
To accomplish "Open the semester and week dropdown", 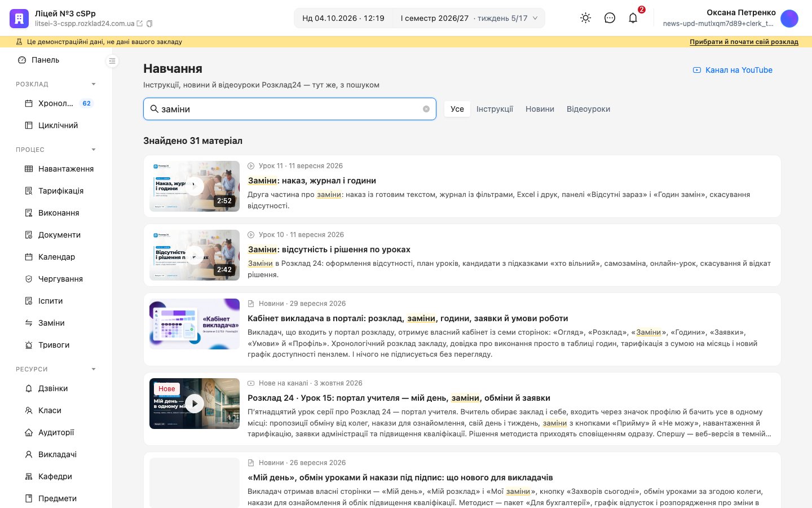I will click(469, 18).
